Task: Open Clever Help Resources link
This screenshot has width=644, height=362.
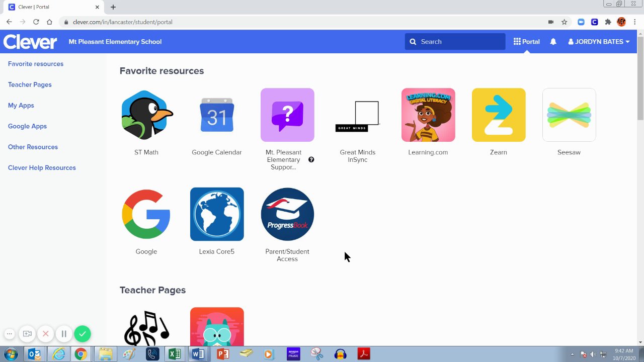Action: [42, 168]
